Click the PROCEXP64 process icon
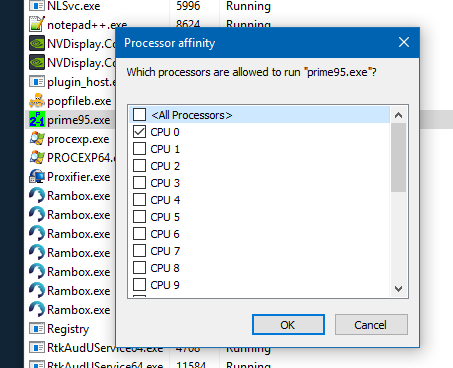This screenshot has width=453, height=368. tap(37, 158)
